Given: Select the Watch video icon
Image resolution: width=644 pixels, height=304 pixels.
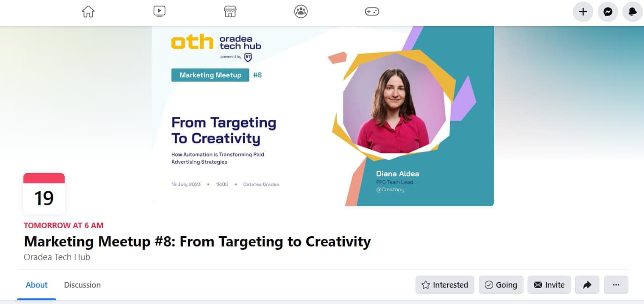Looking at the screenshot, I should tap(159, 11).
